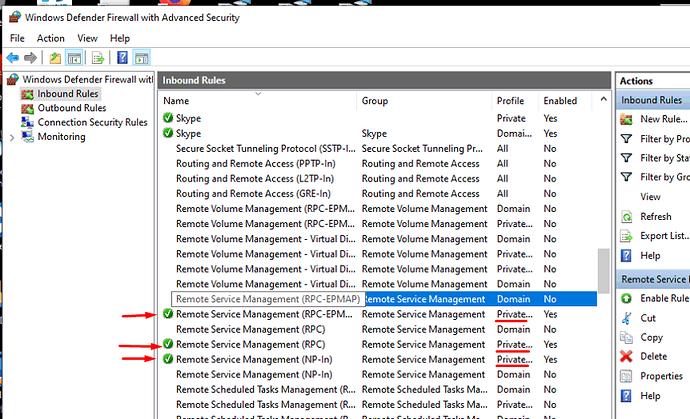Image resolution: width=690 pixels, height=419 pixels.
Task: Click the Export List icon in Actions pane
Action: 626,236
